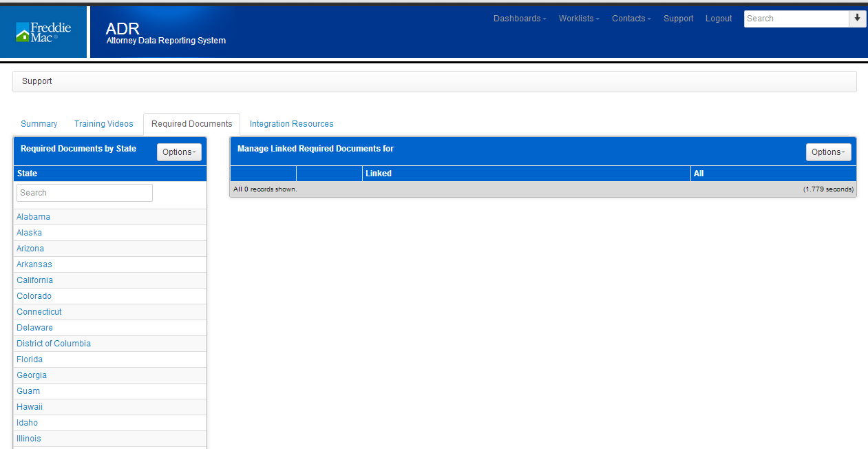Screen dimensions: 868x449
Task: Open Support in the top navigation
Action: click(679, 19)
